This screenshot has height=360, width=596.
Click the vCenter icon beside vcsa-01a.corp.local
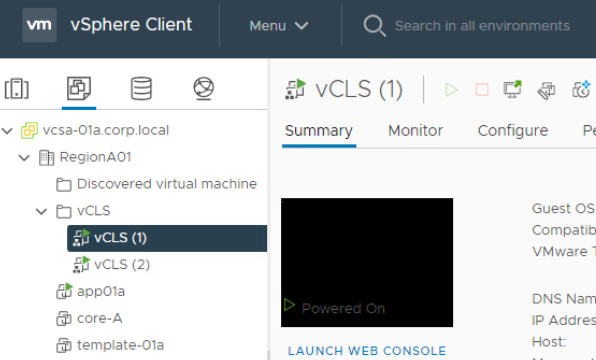point(29,130)
